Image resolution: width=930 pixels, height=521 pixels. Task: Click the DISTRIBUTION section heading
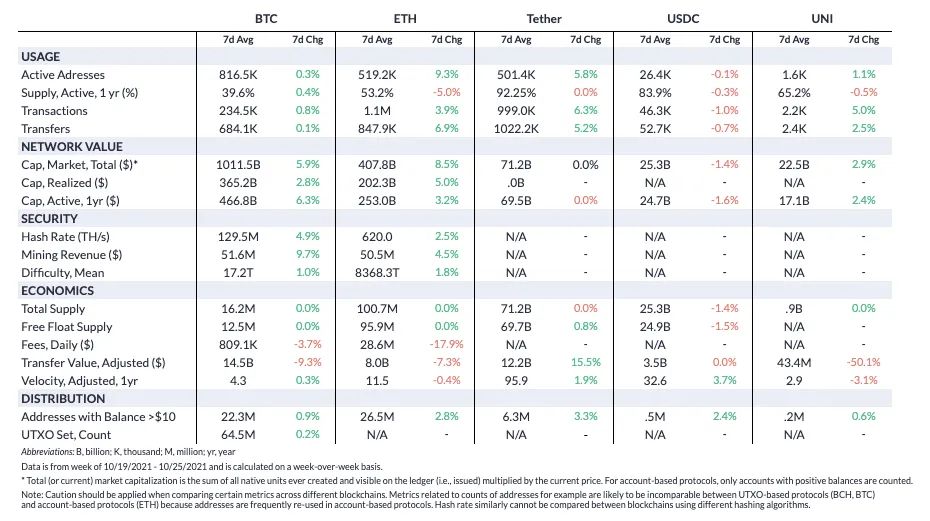(63, 399)
